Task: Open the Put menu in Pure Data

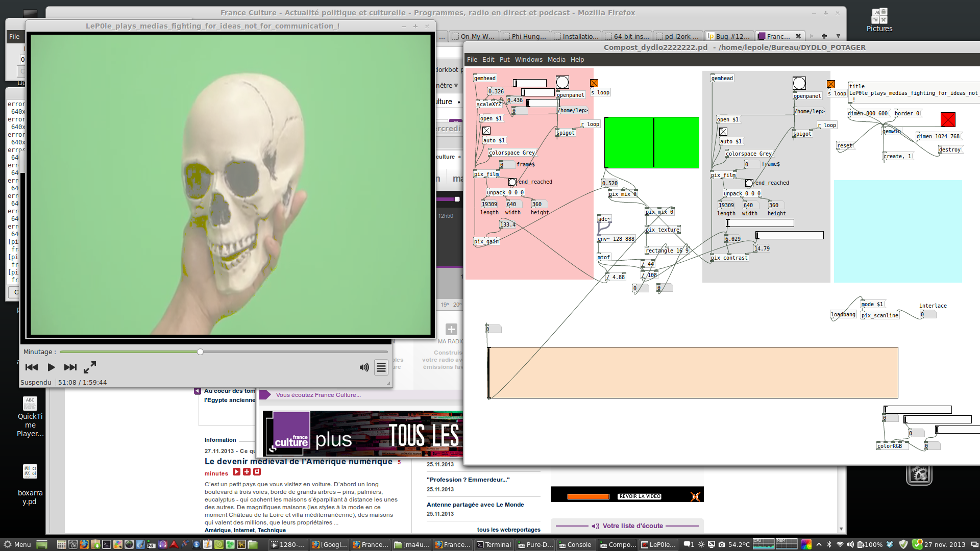Action: click(504, 60)
